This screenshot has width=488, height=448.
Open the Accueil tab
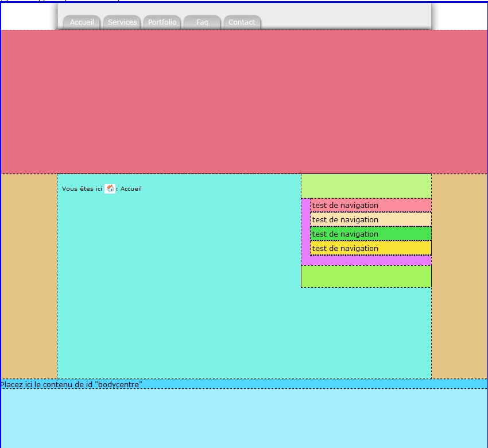(x=82, y=22)
